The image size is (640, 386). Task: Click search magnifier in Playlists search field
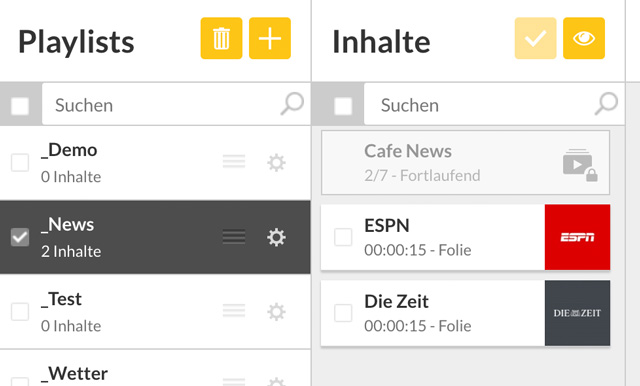pyautogui.click(x=292, y=104)
